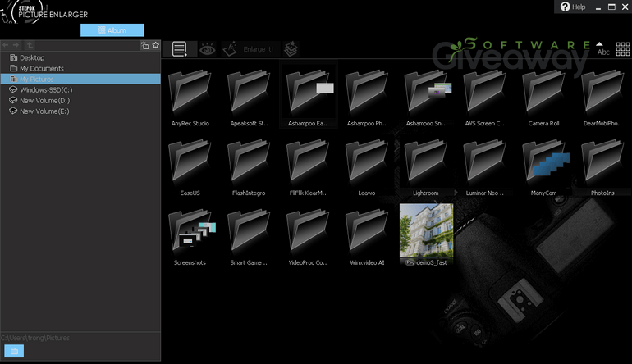Click the new folder icon in sidebar
The height and width of the screenshot is (364, 632).
[x=144, y=46]
